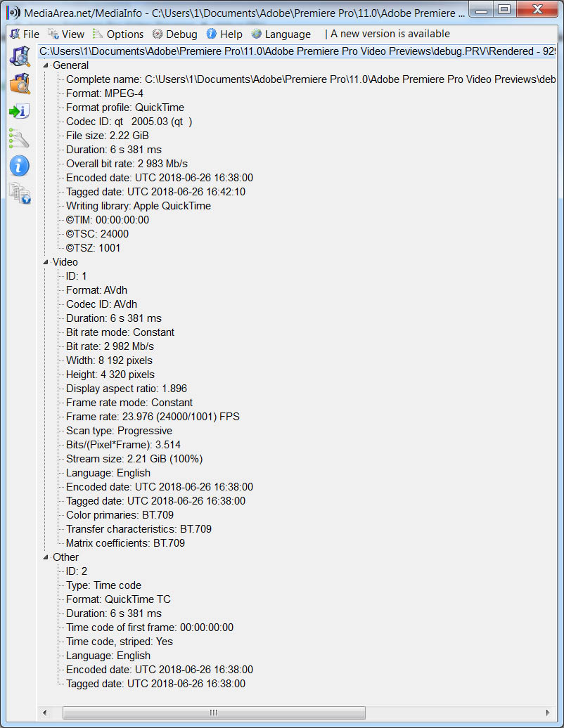Open the View menu

point(66,34)
